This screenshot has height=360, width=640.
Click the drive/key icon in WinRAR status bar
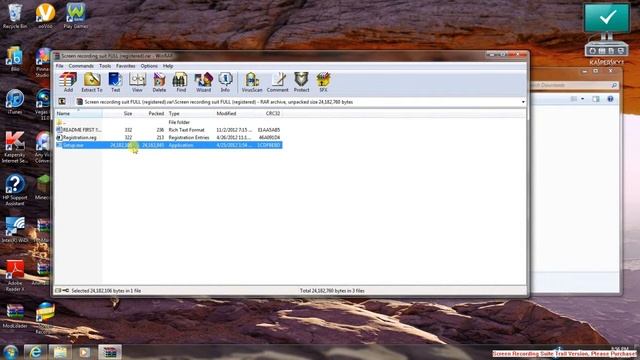[x=62, y=291]
